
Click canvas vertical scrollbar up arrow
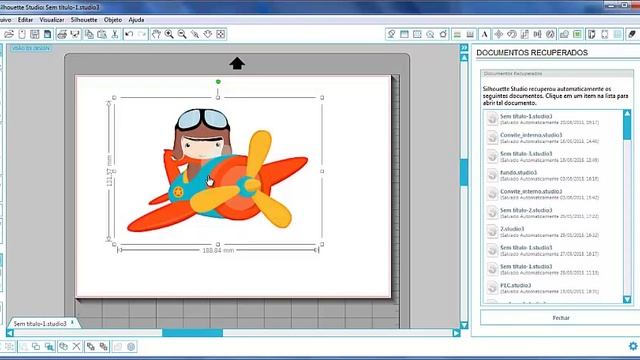[464, 58]
